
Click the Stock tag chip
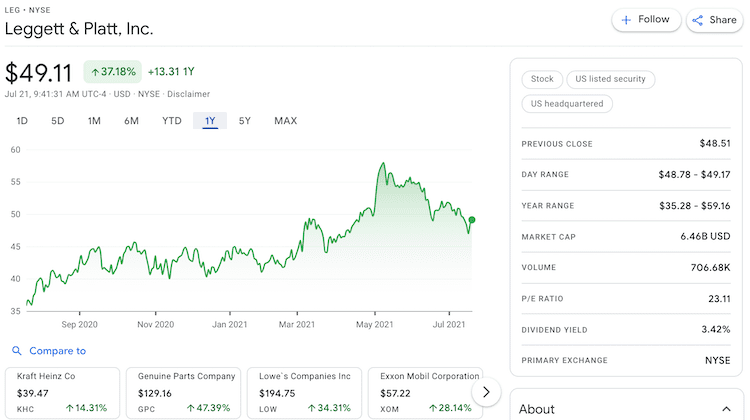click(x=542, y=79)
